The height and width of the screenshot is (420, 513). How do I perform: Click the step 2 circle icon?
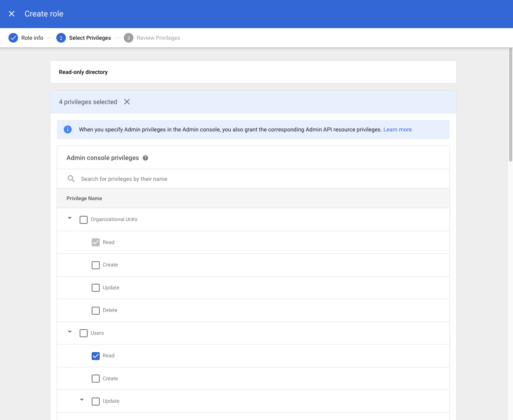click(x=61, y=38)
